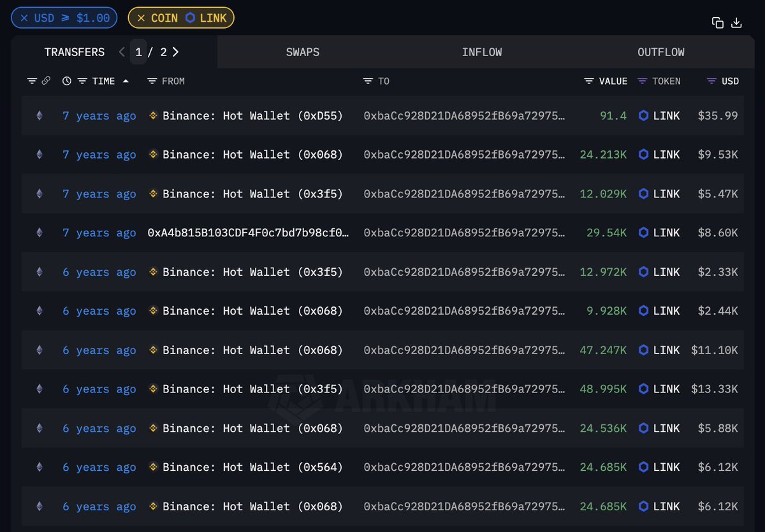
Task: Click the $35.99 USD amount
Action: (718, 115)
